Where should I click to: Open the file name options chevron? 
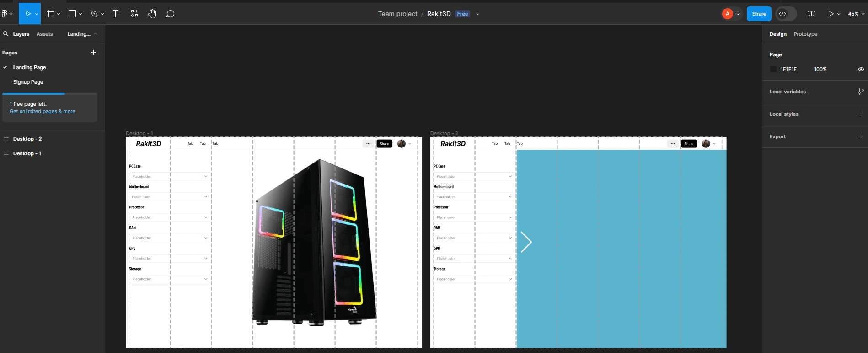tap(478, 14)
